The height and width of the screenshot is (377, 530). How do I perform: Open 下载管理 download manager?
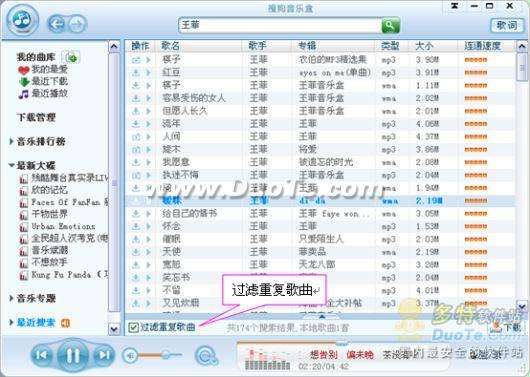pos(36,117)
